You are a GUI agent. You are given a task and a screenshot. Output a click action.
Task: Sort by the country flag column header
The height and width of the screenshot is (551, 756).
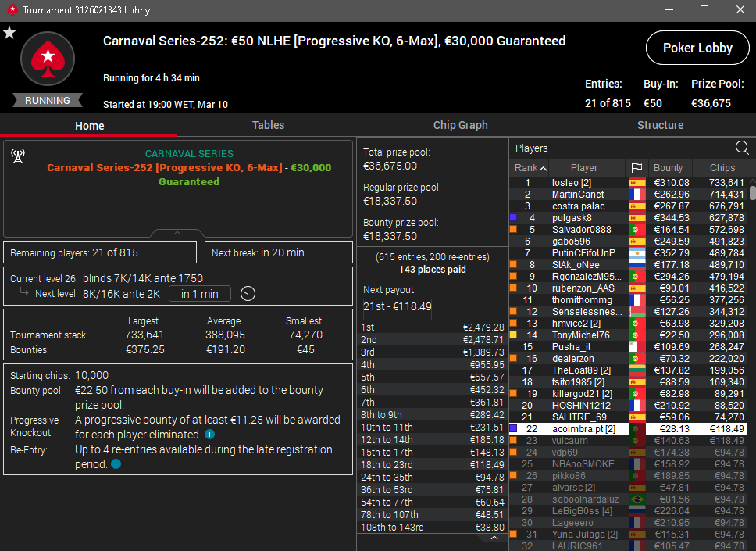click(x=637, y=167)
